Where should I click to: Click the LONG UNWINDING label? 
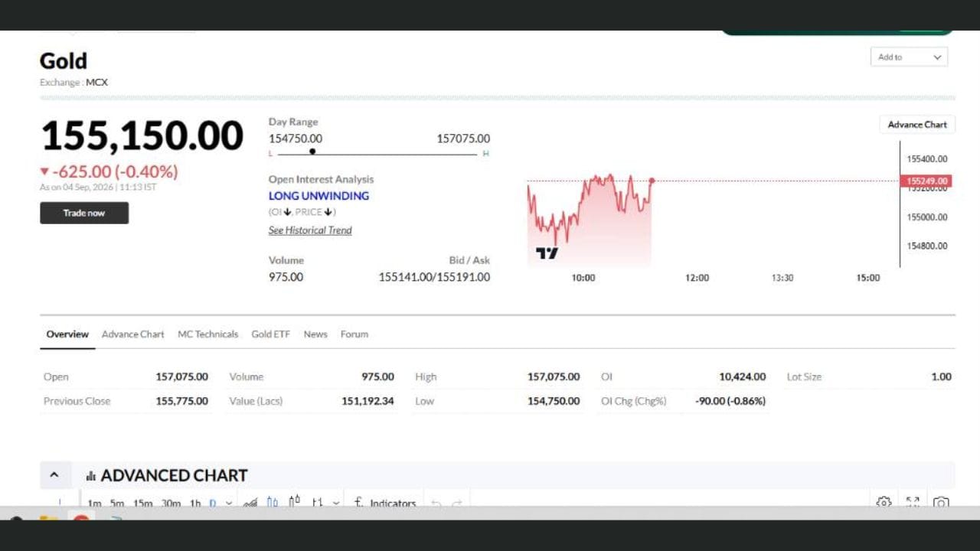318,196
